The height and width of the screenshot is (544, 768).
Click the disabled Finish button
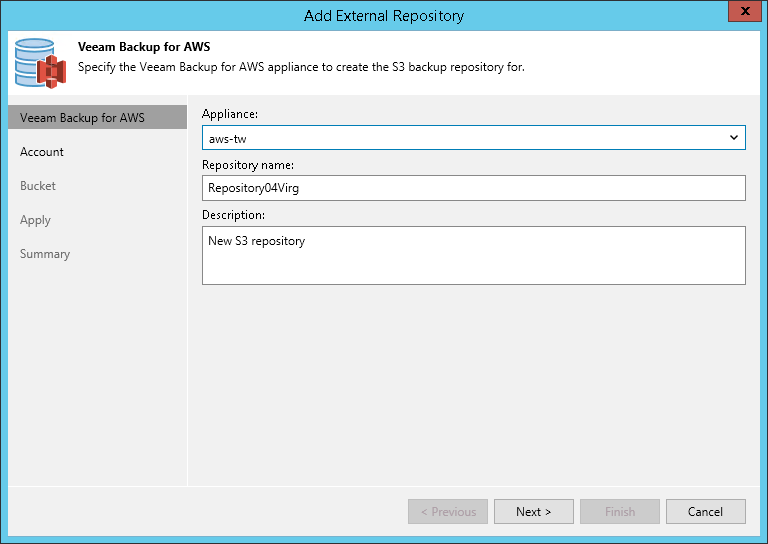tap(620, 512)
